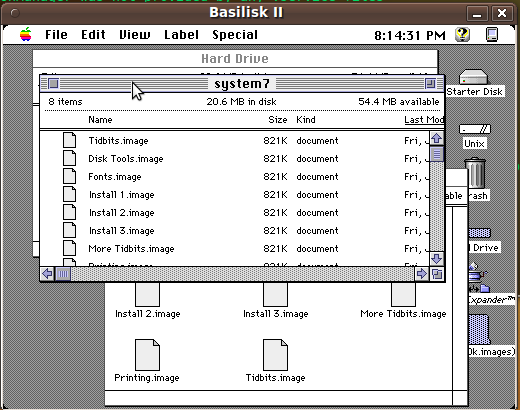520x410 pixels.
Task: Sort list by Name column header
Action: [100, 120]
